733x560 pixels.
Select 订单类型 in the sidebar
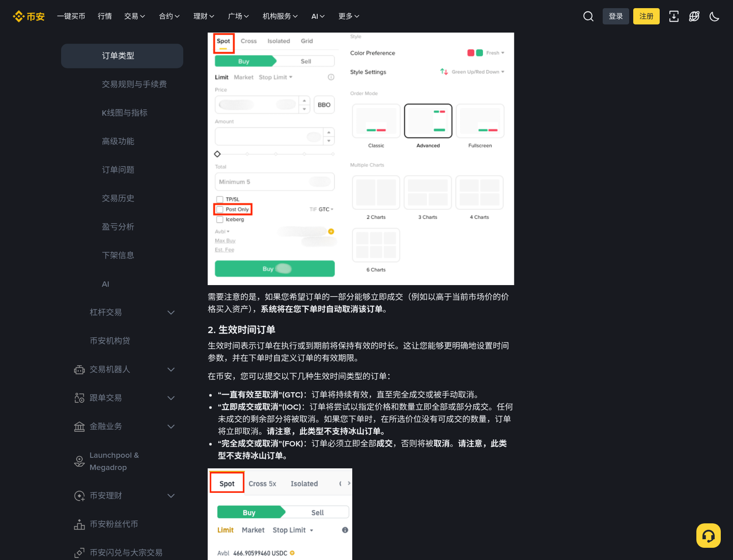[x=122, y=56]
